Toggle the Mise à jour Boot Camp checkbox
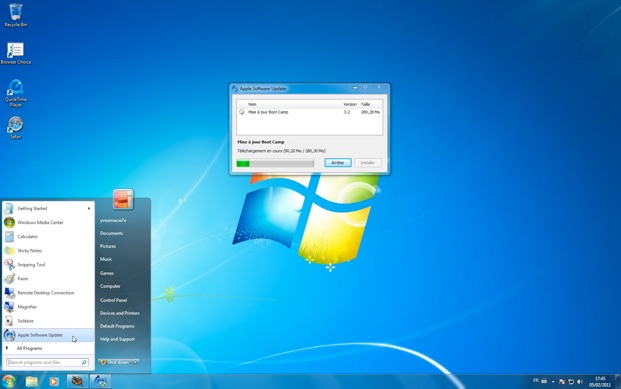The image size is (621, 389). (242, 112)
